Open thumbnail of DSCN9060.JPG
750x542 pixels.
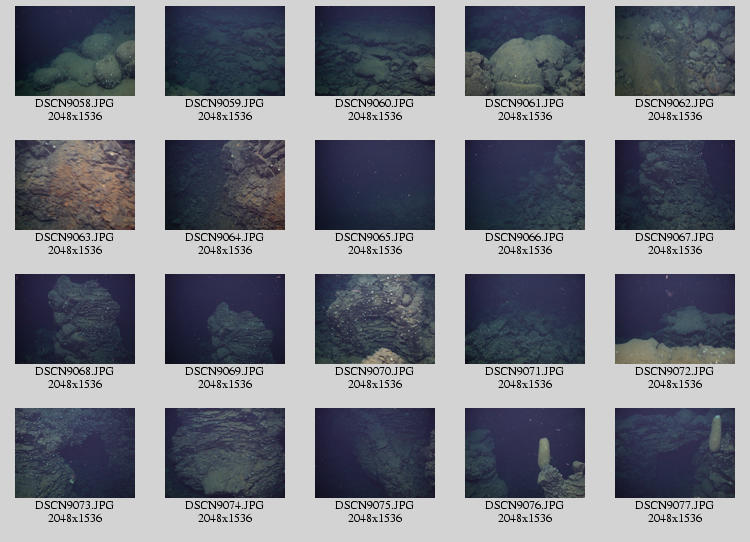click(375, 51)
